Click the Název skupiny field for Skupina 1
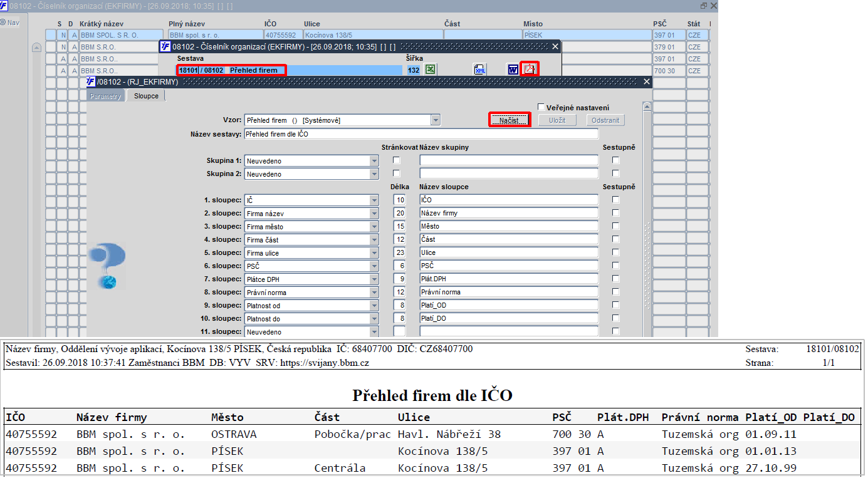Screen dimensions: 868x478 coord(509,160)
